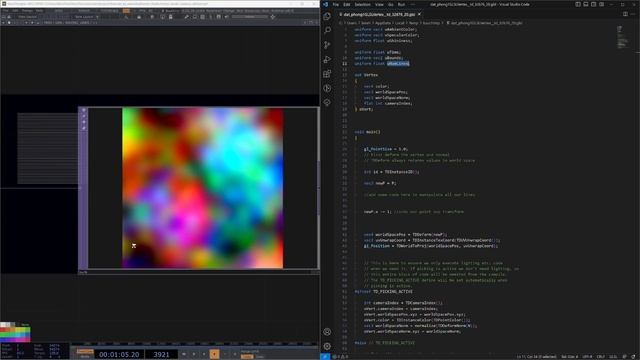Click the tab size indicator in status bar
Viewport: 640px width, 360px height.
[x=569, y=357]
